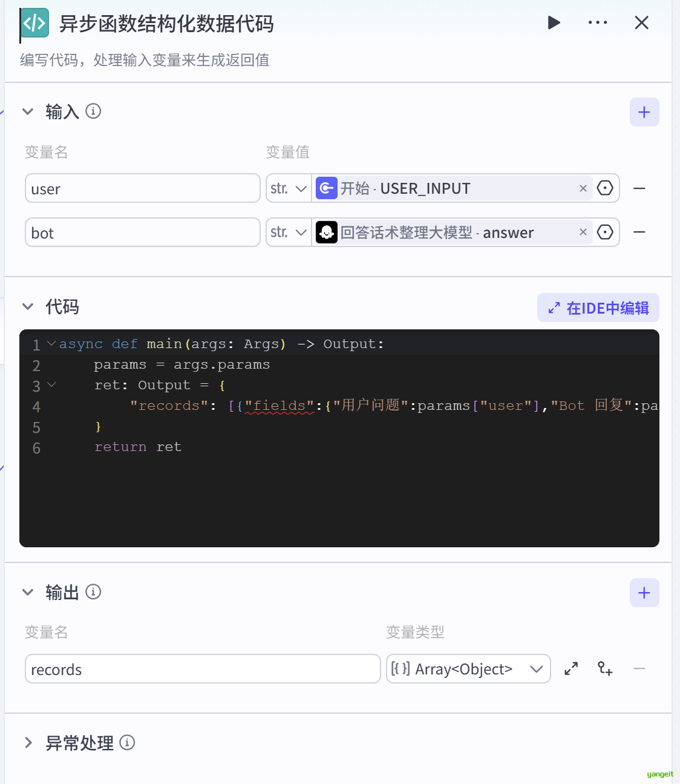The image size is (680, 784).
Task: Collapse the 代码 section
Action: tap(28, 307)
